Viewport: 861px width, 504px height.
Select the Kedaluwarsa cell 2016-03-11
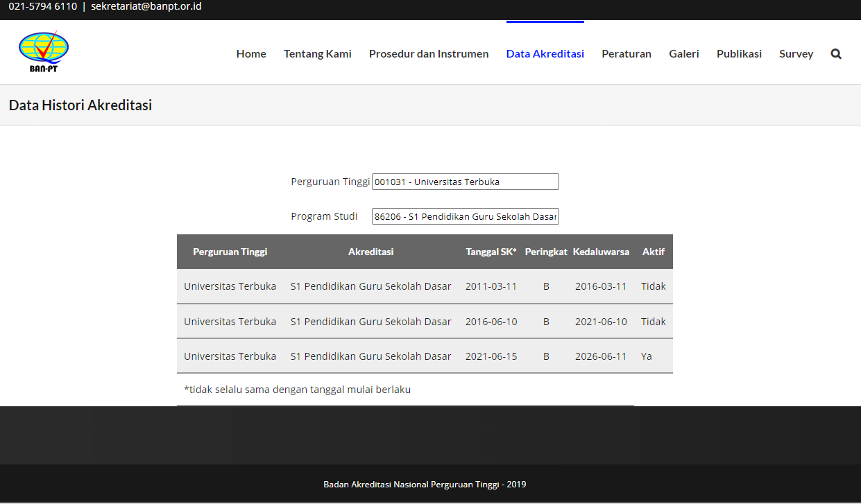click(x=601, y=286)
